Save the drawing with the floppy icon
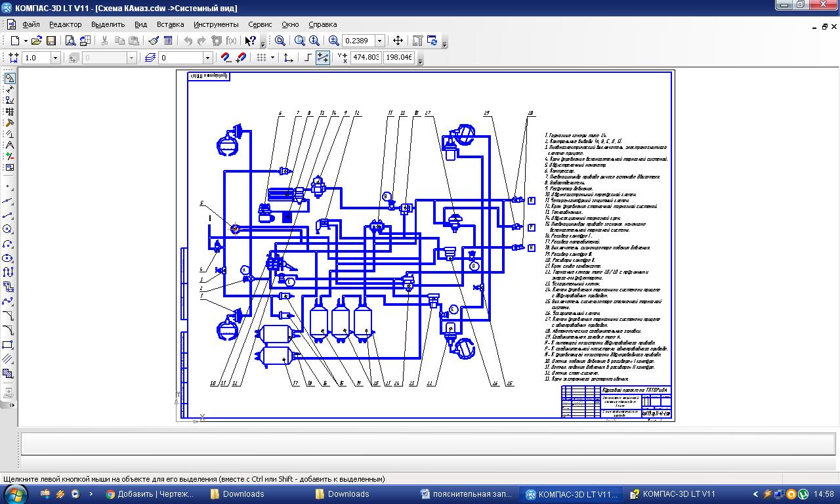 tap(51, 41)
